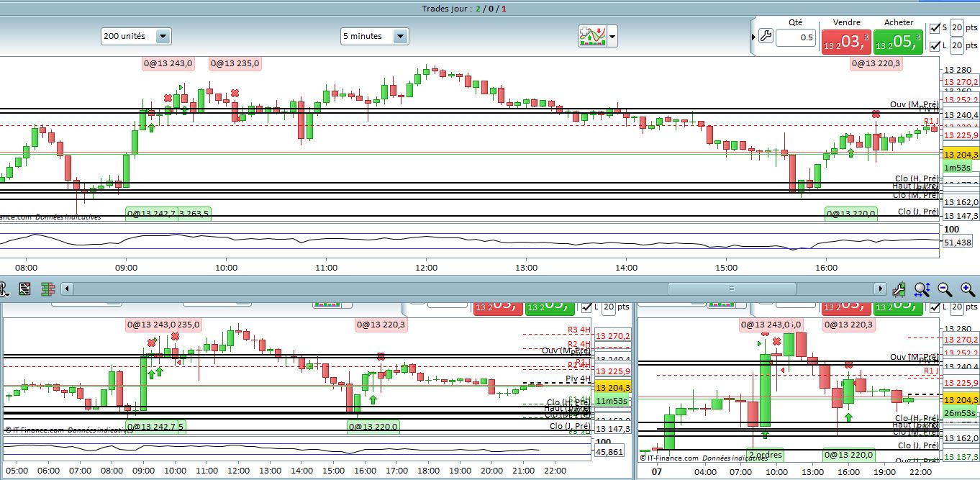Image resolution: width=980 pixels, height=480 pixels.
Task: Click the 0@13 243,0 order label in top chart
Action: click(168, 63)
